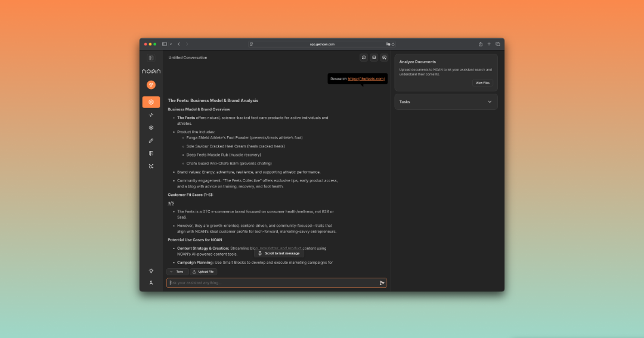Click the inbox tray icon in chat header
This screenshot has height=338, width=644.
(x=374, y=57)
